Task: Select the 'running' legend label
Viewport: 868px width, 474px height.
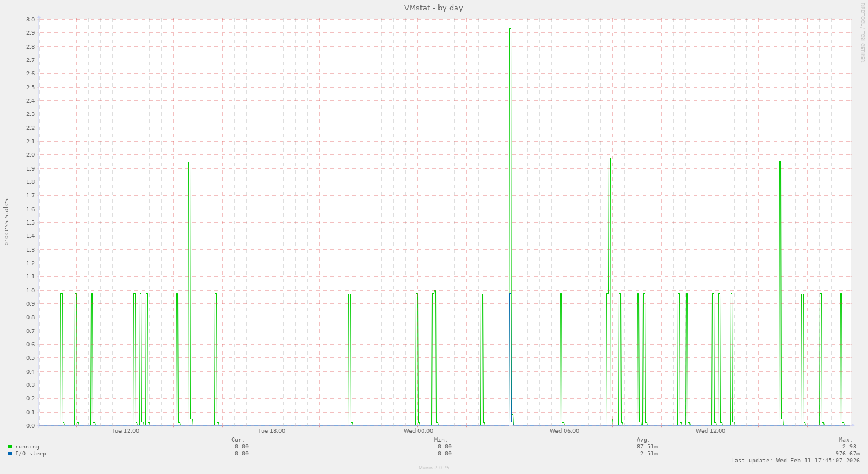Action: [x=27, y=447]
